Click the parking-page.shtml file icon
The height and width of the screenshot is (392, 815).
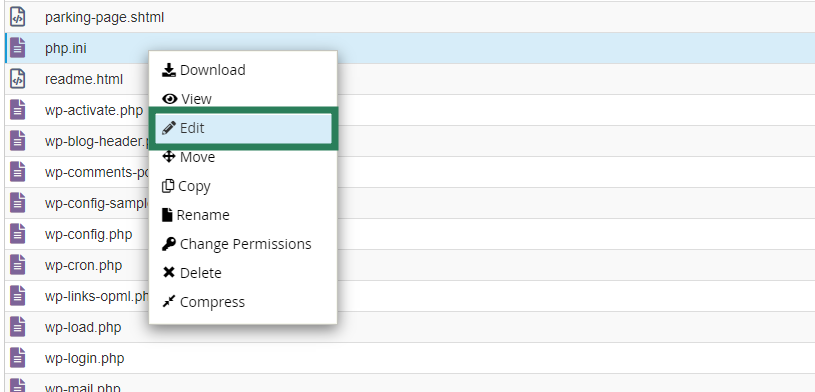click(x=18, y=17)
